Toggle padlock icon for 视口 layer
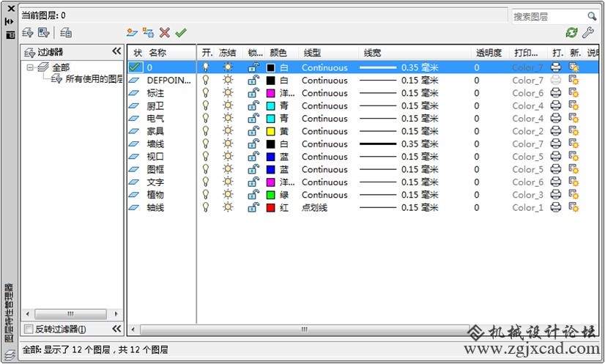Image resolution: width=605 pixels, height=364 pixels. [x=253, y=157]
